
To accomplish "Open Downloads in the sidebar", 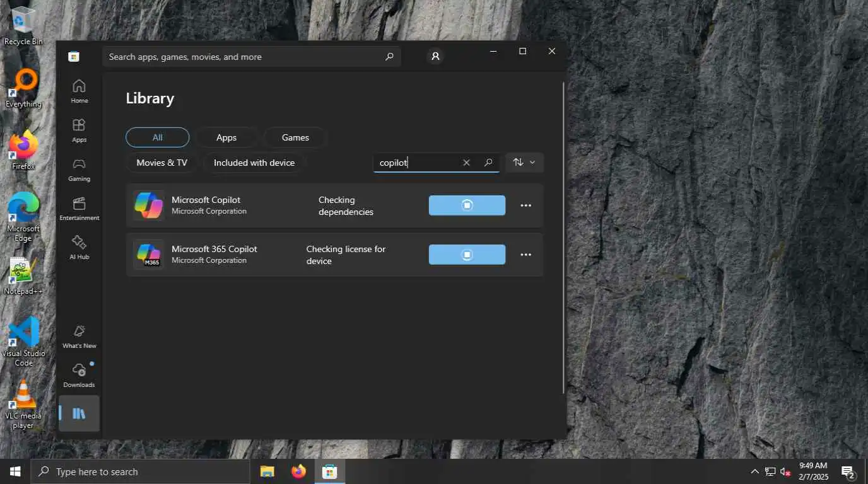I will (x=79, y=376).
